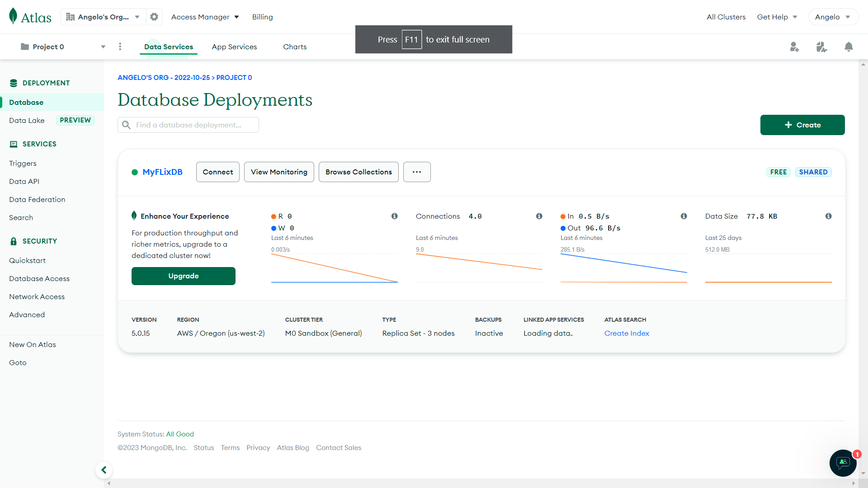868x488 pixels.
Task: Collapse the sidebar with the arrow icon
Action: [x=104, y=470]
